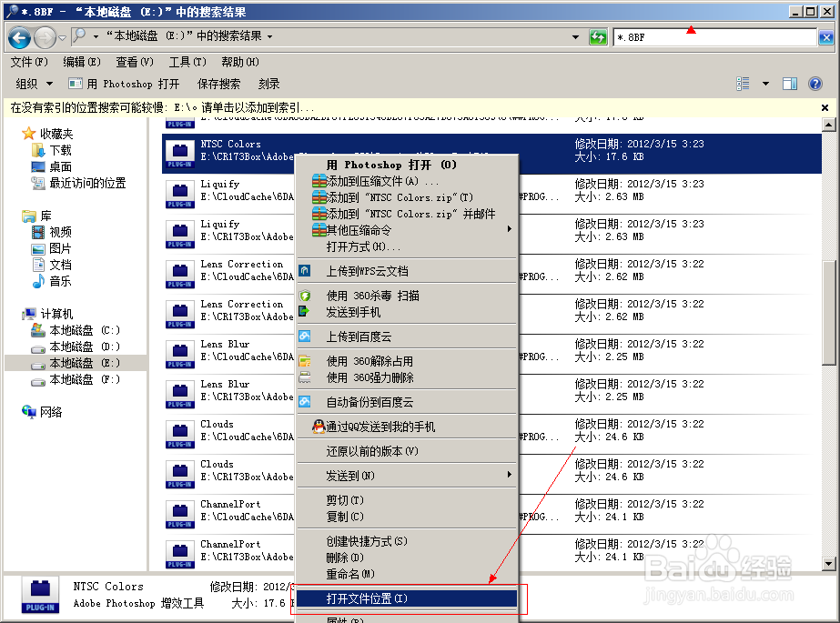Choose 创建快捷方式(S)

tap(407, 541)
